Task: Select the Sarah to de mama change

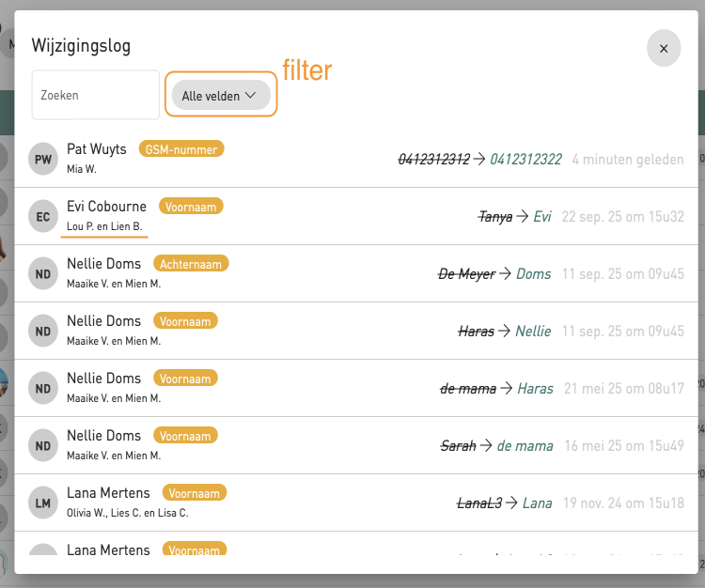Action: 496,446
